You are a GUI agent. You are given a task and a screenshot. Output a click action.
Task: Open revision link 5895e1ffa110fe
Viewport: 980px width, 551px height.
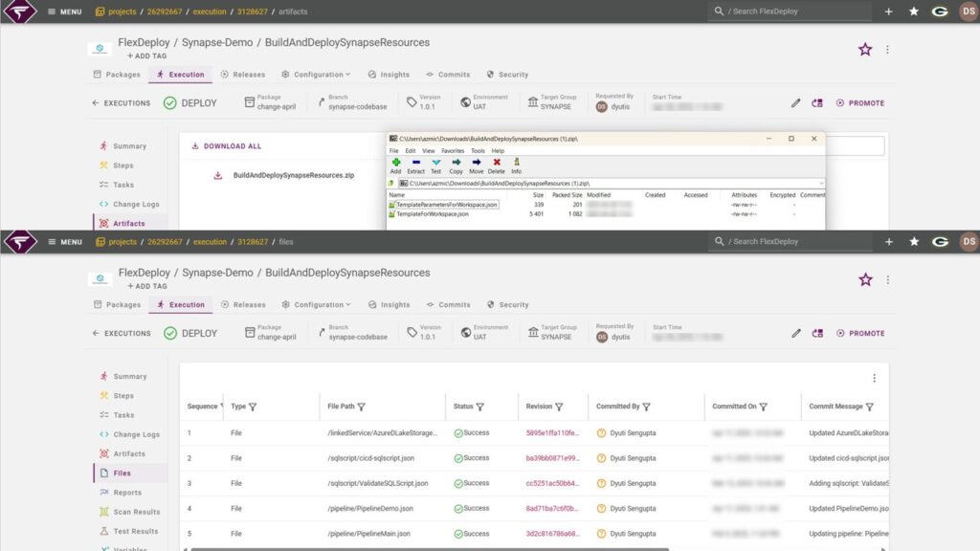click(x=552, y=433)
